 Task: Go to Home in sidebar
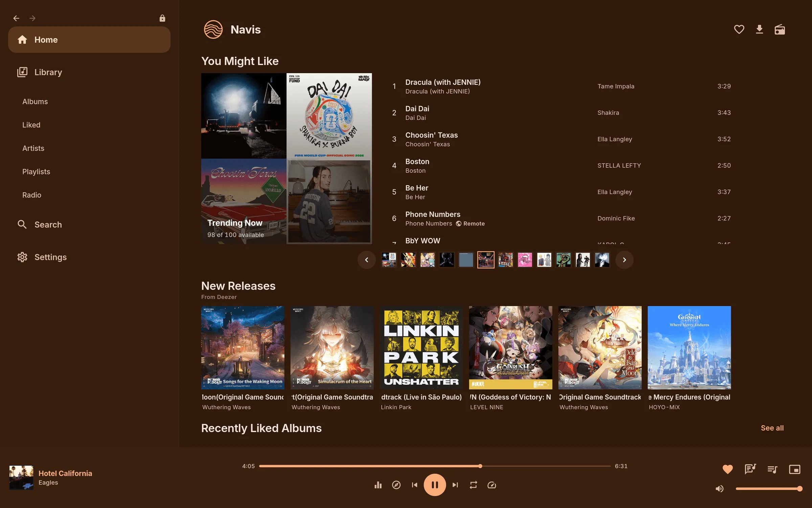(89, 40)
